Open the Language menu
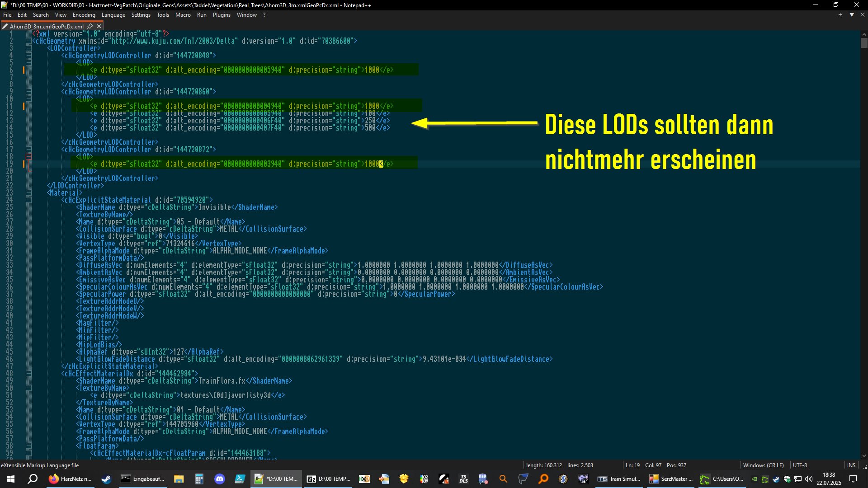This screenshot has height=488, width=868. [x=113, y=15]
